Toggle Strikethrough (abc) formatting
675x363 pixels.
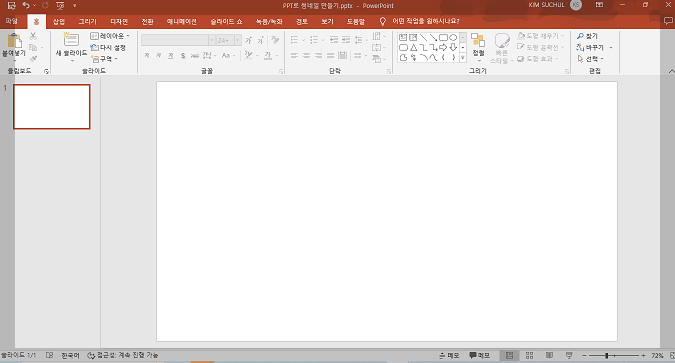195,56
